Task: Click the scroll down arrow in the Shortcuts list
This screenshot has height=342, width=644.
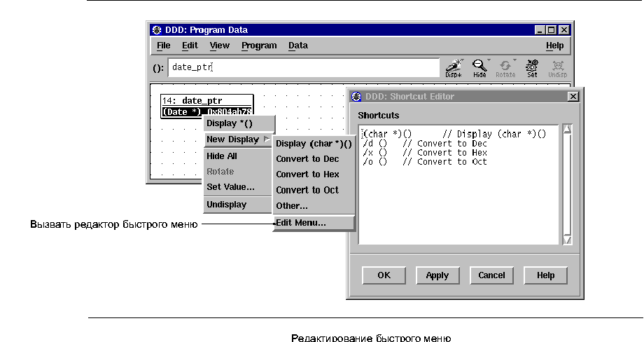Action: click(x=567, y=240)
